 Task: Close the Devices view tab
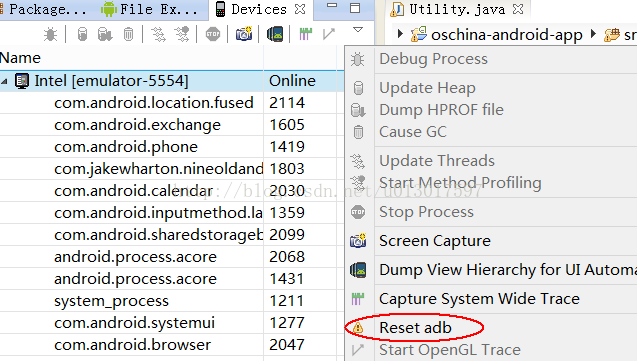coord(300,9)
